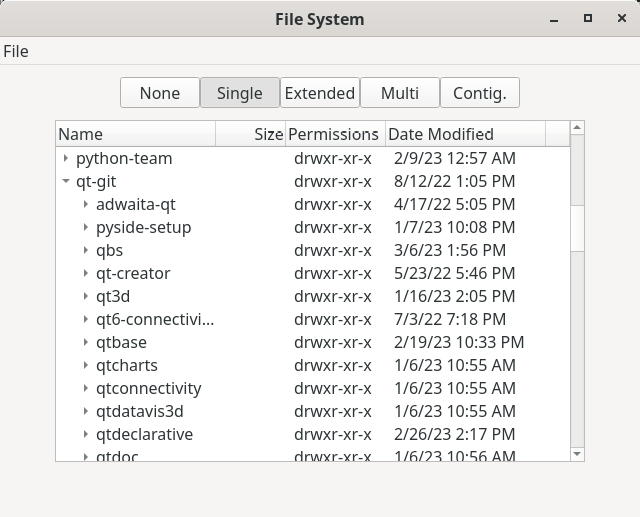Click the vertical scrollbar thumb
The image size is (640, 517).
click(x=577, y=229)
